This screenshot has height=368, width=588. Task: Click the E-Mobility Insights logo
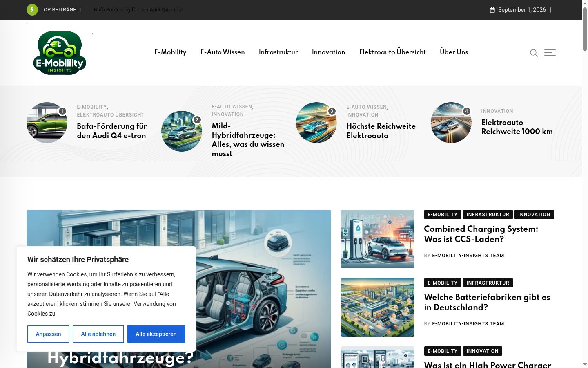point(60,53)
